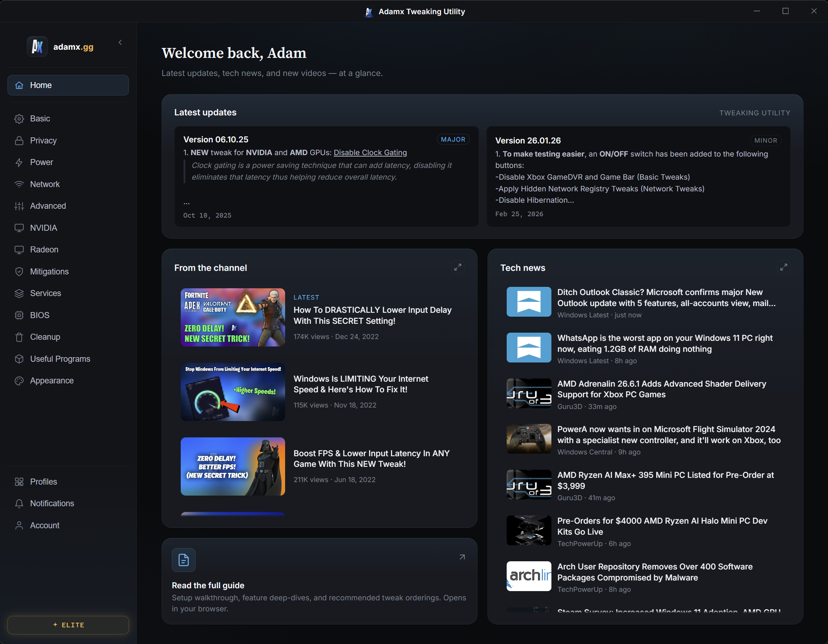The height and width of the screenshot is (644, 828).
Task: Open Arch User Repository malware article
Action: (655, 572)
